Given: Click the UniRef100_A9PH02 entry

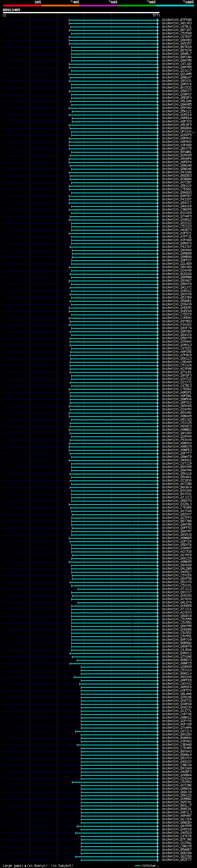Looking at the screenshot, I should [176, 138].
